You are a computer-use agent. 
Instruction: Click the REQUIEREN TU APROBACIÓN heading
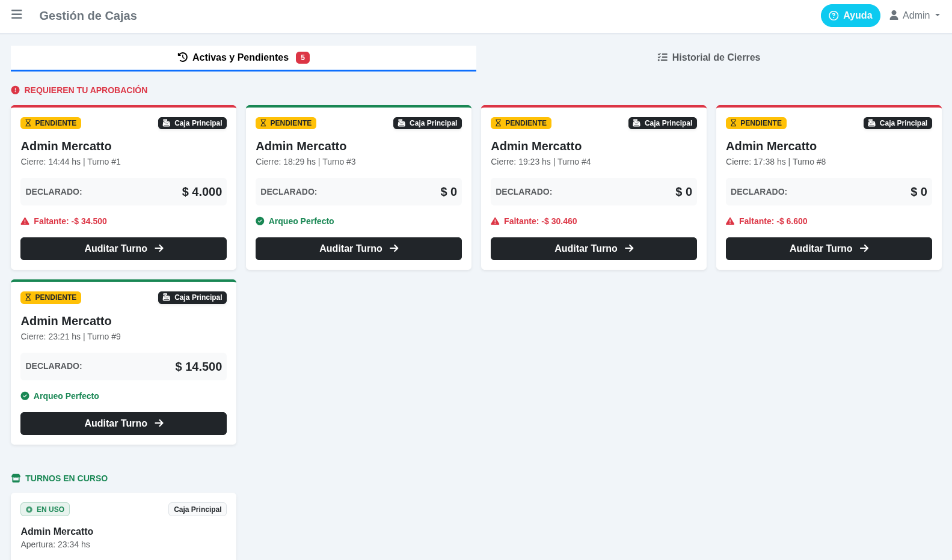(86, 90)
